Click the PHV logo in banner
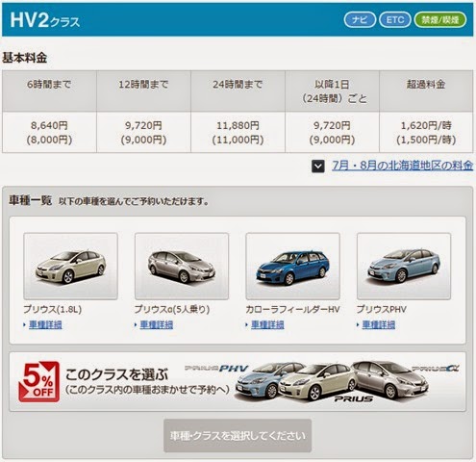The width and height of the screenshot is (476, 462). (x=234, y=369)
